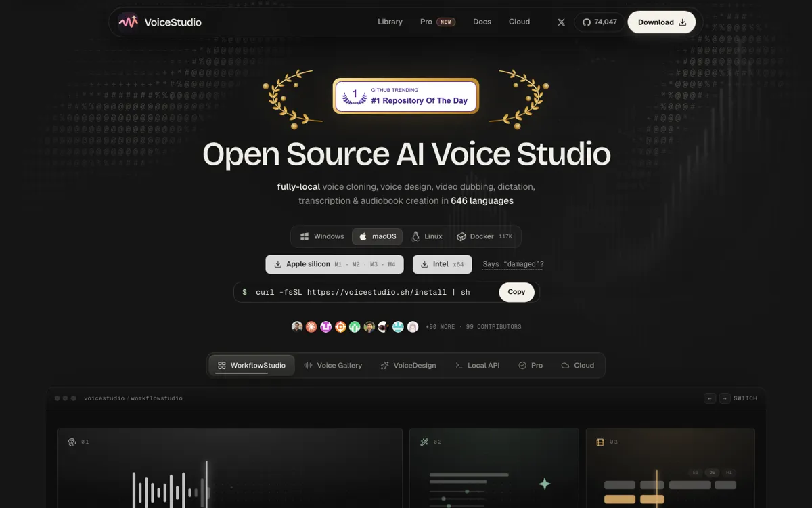Click the film strip icon on card 03
The width and height of the screenshot is (812, 508).
pyautogui.click(x=600, y=442)
